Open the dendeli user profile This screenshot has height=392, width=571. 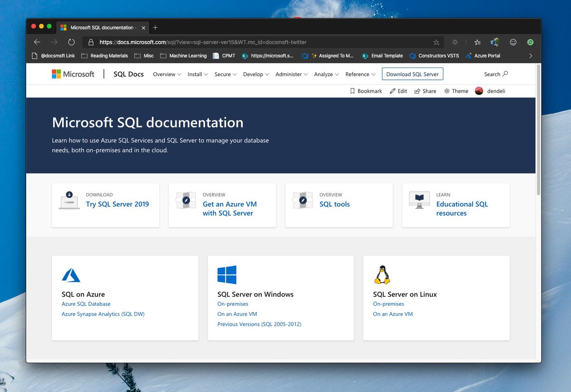click(490, 91)
